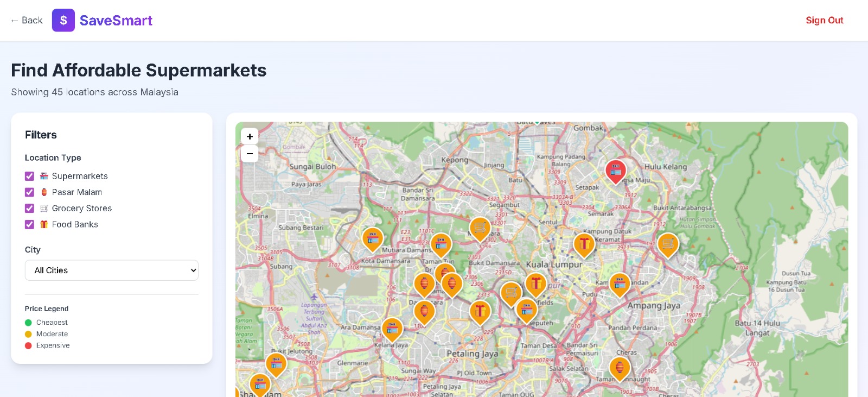Select the food bank marker near Kampung Datuk Keramat
Image resolution: width=868 pixels, height=397 pixels.
(x=584, y=243)
